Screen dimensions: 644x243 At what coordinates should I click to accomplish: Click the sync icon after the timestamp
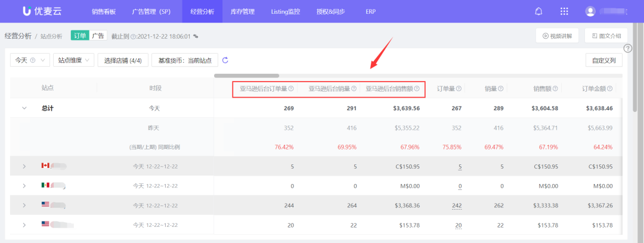coord(196,36)
